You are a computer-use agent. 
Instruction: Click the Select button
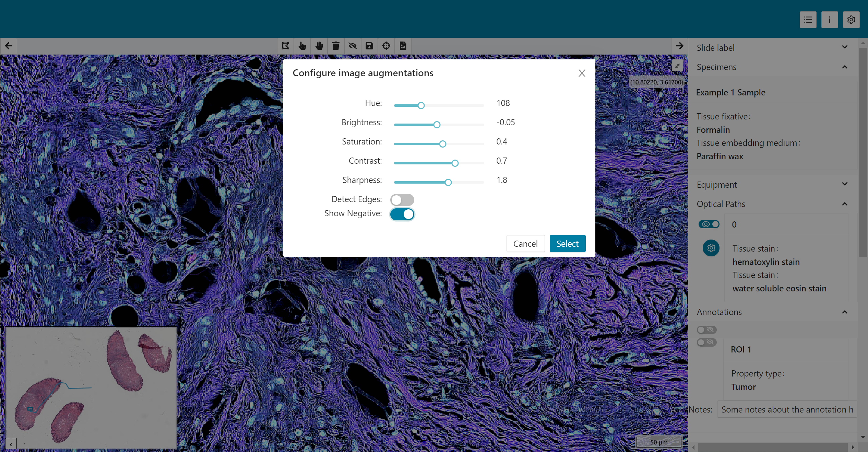567,244
